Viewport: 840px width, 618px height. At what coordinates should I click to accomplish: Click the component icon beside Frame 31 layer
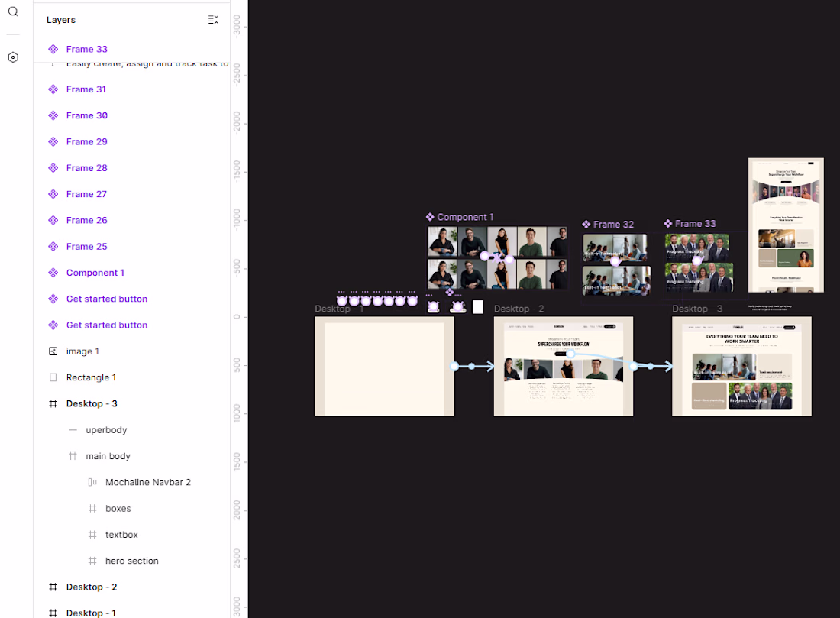pos(53,89)
